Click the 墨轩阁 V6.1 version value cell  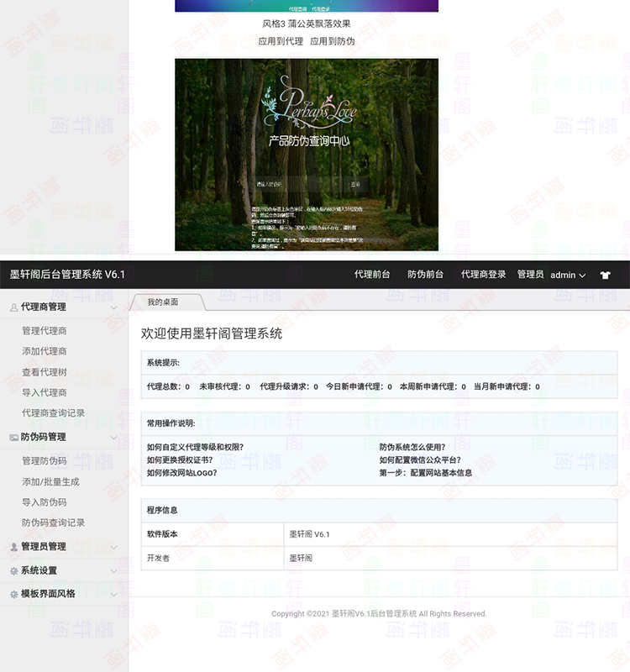[450, 534]
